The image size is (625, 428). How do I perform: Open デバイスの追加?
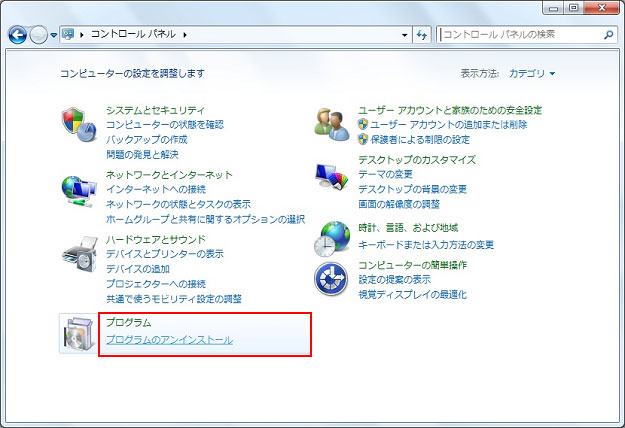pyautogui.click(x=138, y=269)
